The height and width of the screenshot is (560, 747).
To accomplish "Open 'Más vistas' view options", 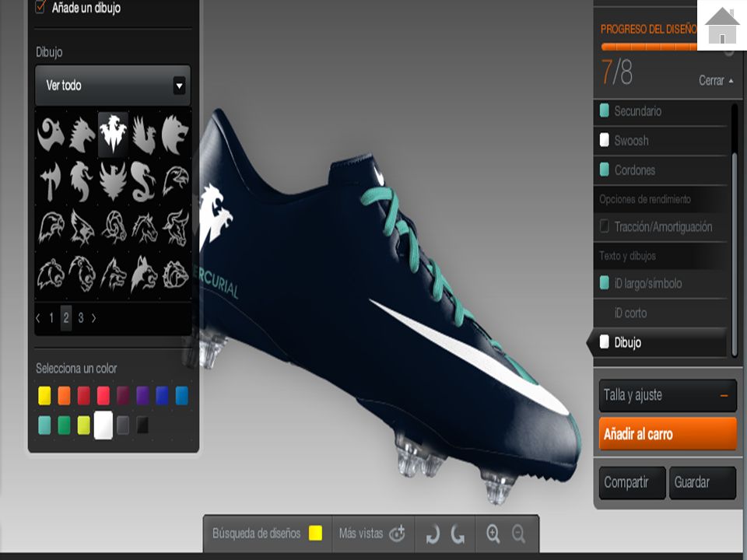I will coord(372,534).
